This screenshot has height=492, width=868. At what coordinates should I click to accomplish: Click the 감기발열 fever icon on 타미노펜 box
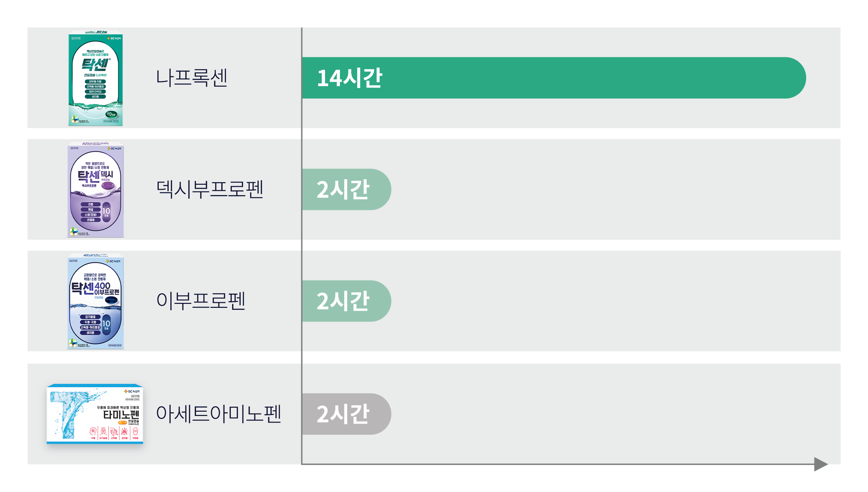pos(103,431)
